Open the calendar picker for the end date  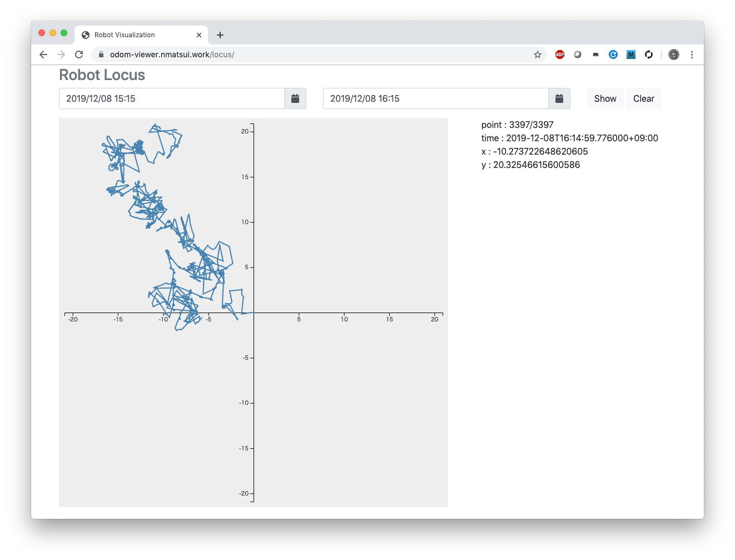559,98
